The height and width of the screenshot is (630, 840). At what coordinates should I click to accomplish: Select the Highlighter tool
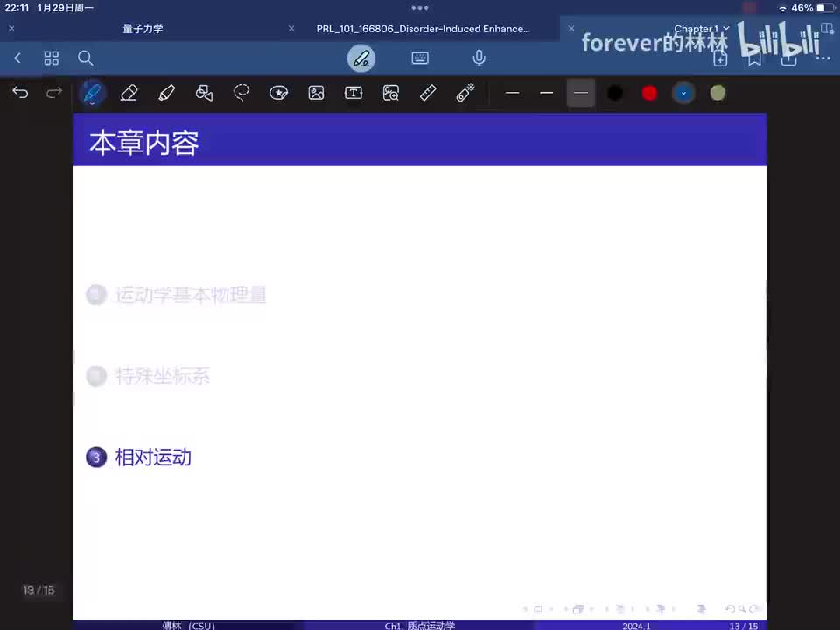tap(166, 94)
